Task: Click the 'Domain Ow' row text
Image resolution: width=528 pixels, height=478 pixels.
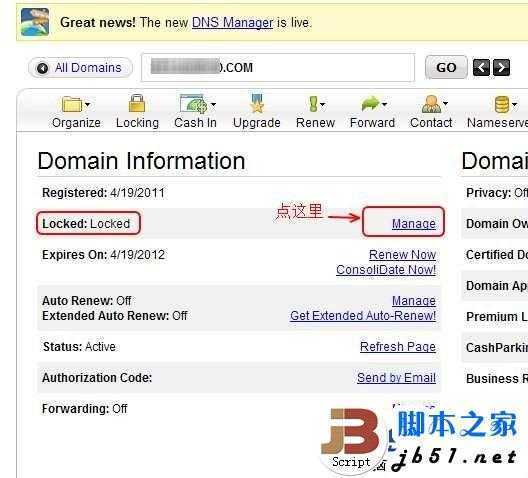Action: (497, 224)
